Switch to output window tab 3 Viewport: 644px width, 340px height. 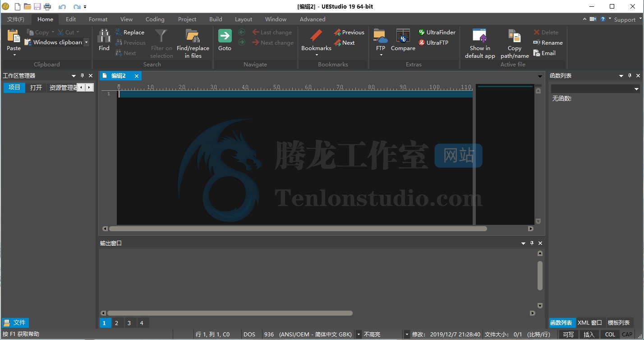129,323
